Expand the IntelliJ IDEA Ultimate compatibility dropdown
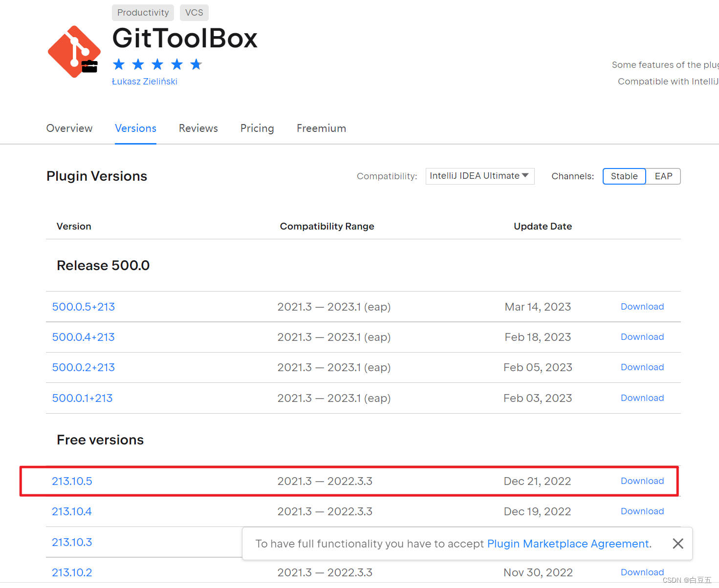 click(480, 176)
